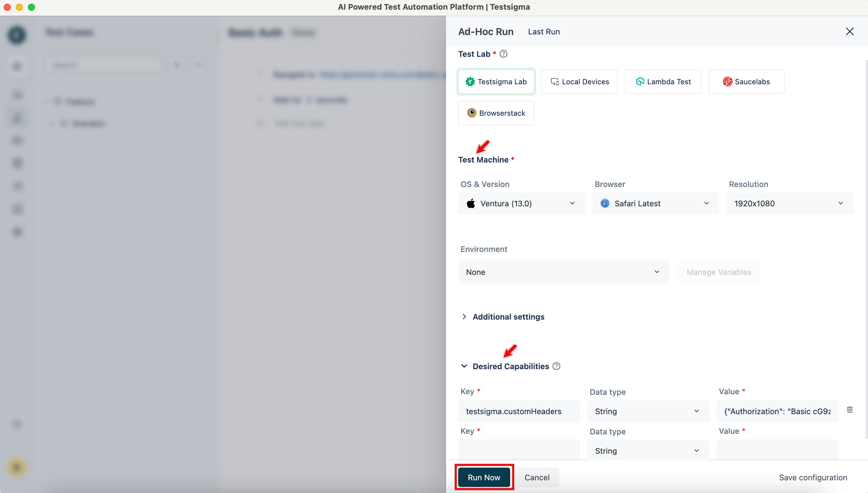
Task: Select Testsigma Lab test lab
Action: (x=496, y=82)
